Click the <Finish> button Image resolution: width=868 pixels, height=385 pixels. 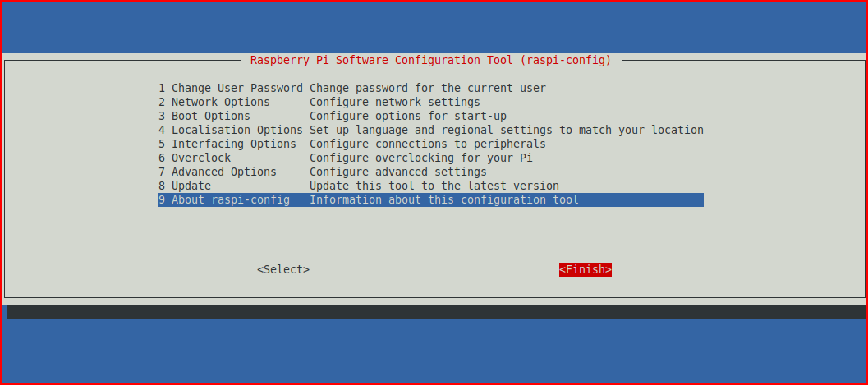coord(586,269)
